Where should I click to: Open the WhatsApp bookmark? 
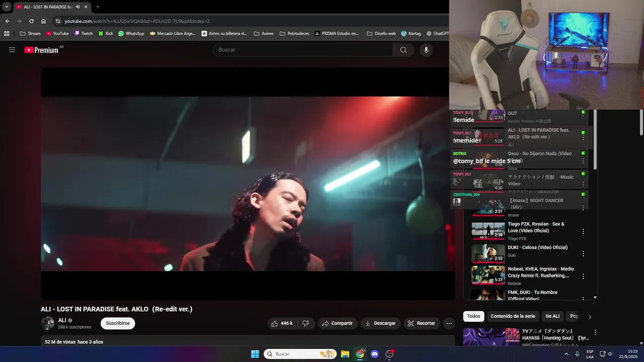tap(131, 34)
